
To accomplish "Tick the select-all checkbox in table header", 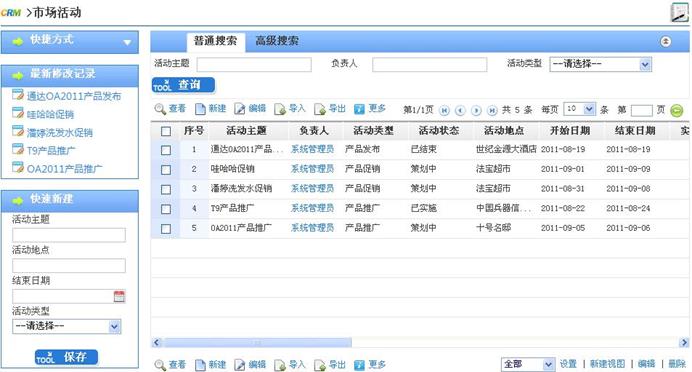I will click(166, 131).
